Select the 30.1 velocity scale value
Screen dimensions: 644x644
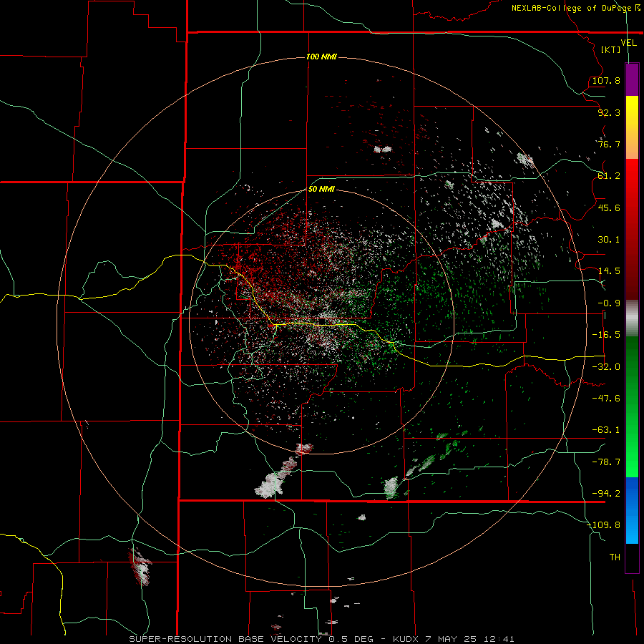609,240
